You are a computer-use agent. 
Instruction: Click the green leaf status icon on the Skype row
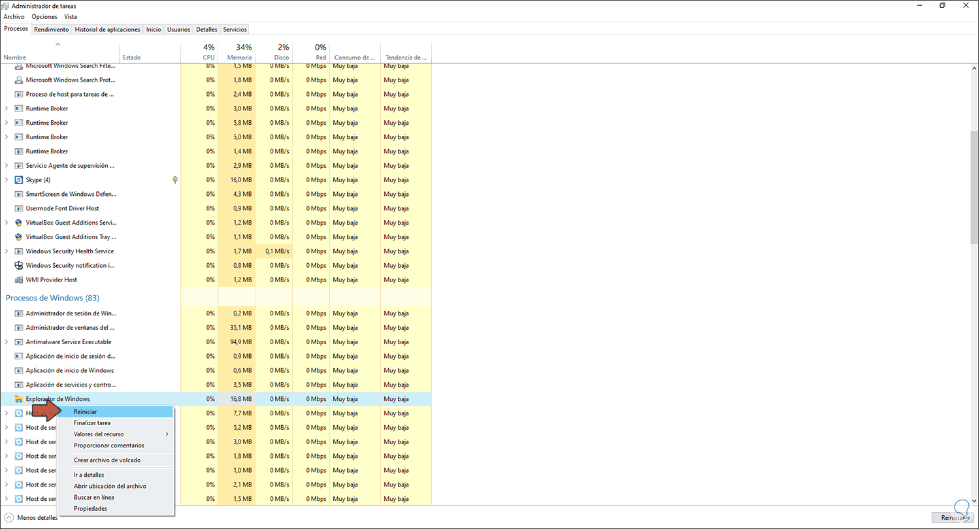tap(175, 180)
